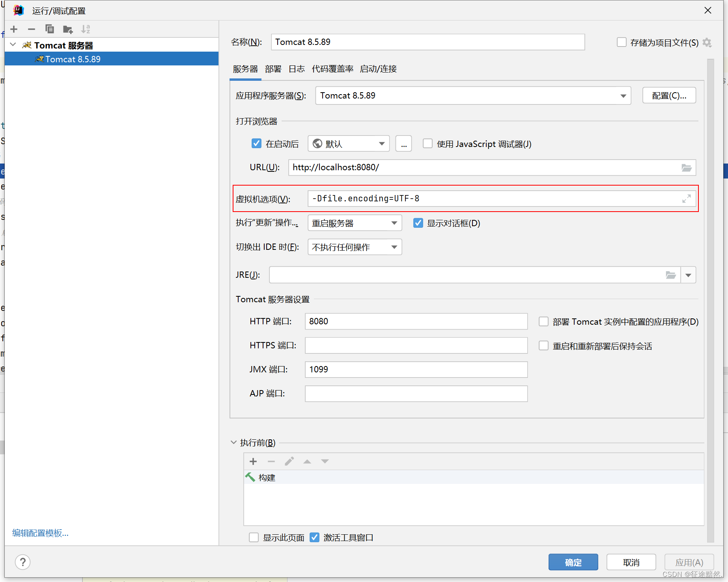Confirm with the 确定 button
Screen dimensions: 728x582
[x=573, y=562]
